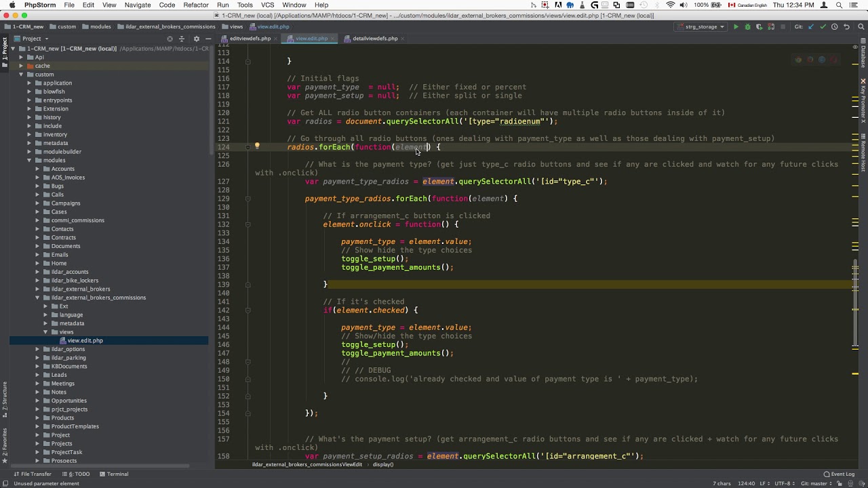Viewport: 868px width, 488px height.
Task: Click the intention lightbulb on line 124
Action: [x=257, y=146]
